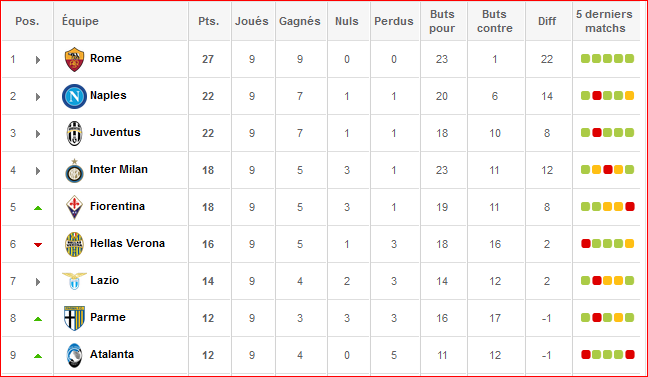648x377 pixels.
Task: Open the Juventus team name link
Action: point(115,132)
